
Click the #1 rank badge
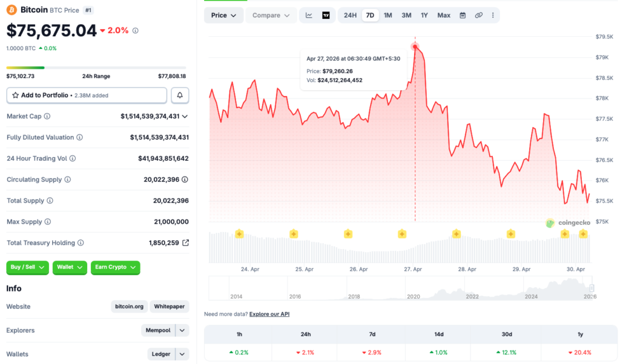click(x=88, y=10)
